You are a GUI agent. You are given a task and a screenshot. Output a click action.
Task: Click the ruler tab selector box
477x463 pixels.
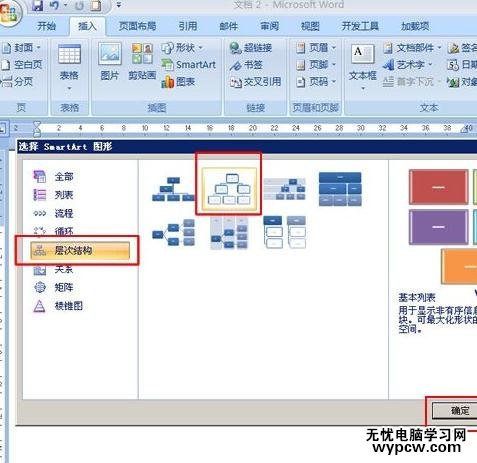(3, 128)
